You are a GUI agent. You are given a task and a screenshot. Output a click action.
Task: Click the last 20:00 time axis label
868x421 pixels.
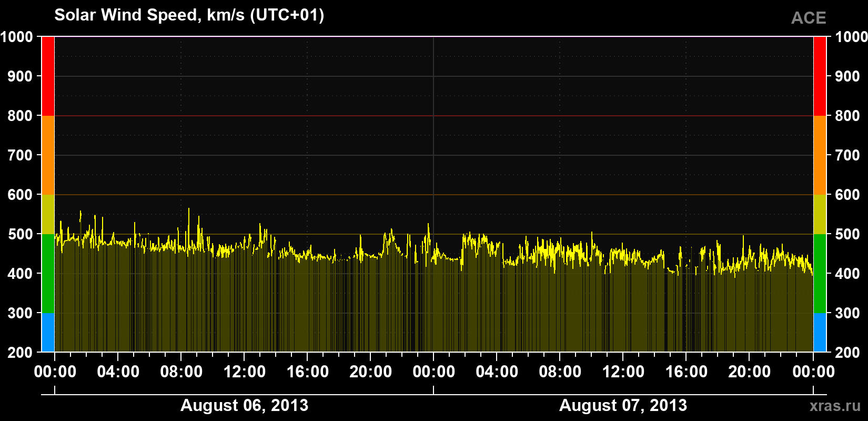pos(750,372)
